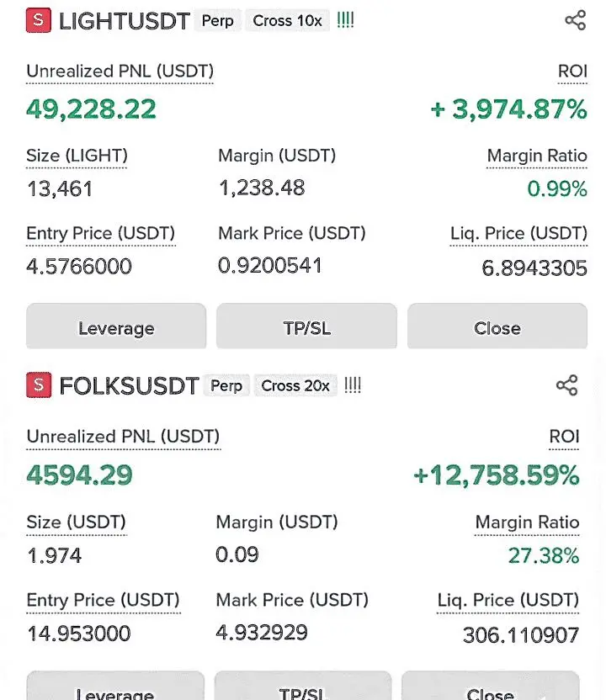Tap the red S badge beside LIGHTUSDT
Image resolution: width=606 pixels, height=700 pixels.
point(39,20)
